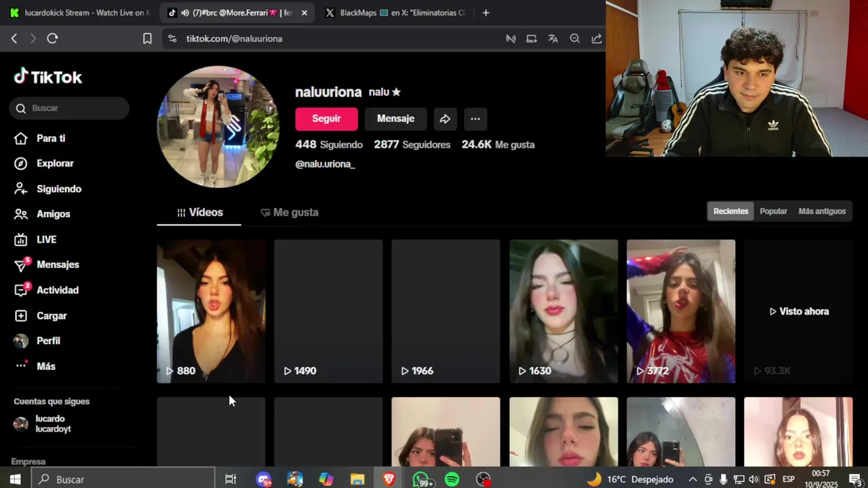Open the Visto ahora video
This screenshot has width=868, height=488.
point(798,311)
